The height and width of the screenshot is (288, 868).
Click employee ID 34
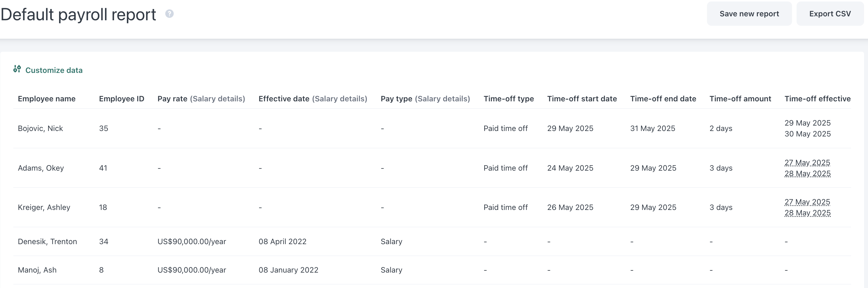pos(104,241)
